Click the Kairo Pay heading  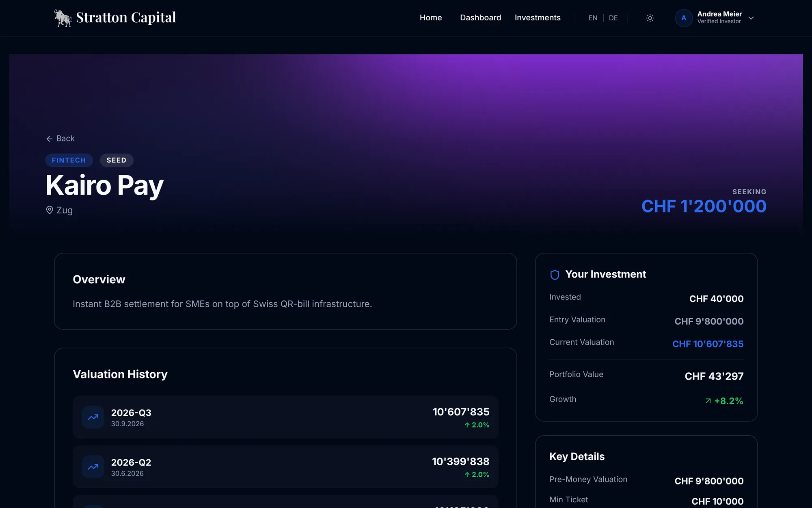(x=105, y=185)
